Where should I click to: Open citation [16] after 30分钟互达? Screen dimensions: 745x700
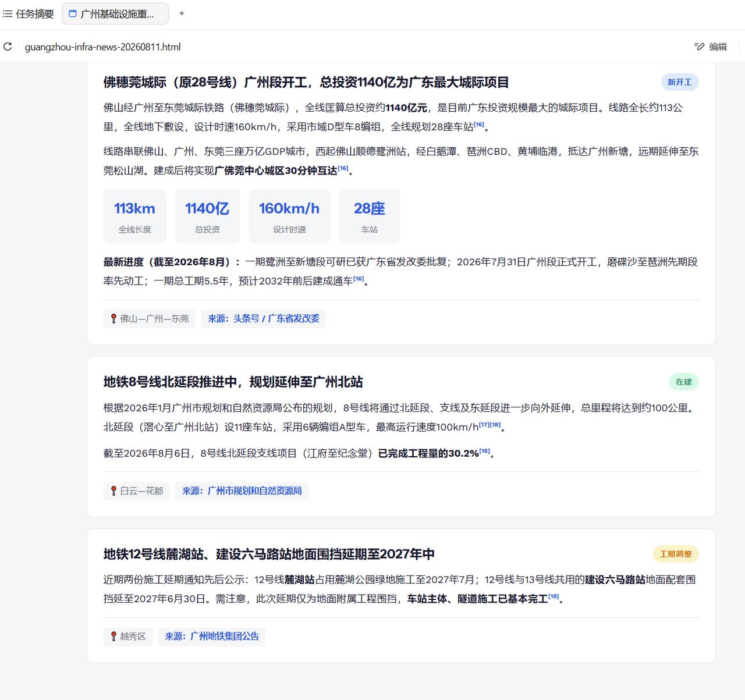(x=343, y=168)
